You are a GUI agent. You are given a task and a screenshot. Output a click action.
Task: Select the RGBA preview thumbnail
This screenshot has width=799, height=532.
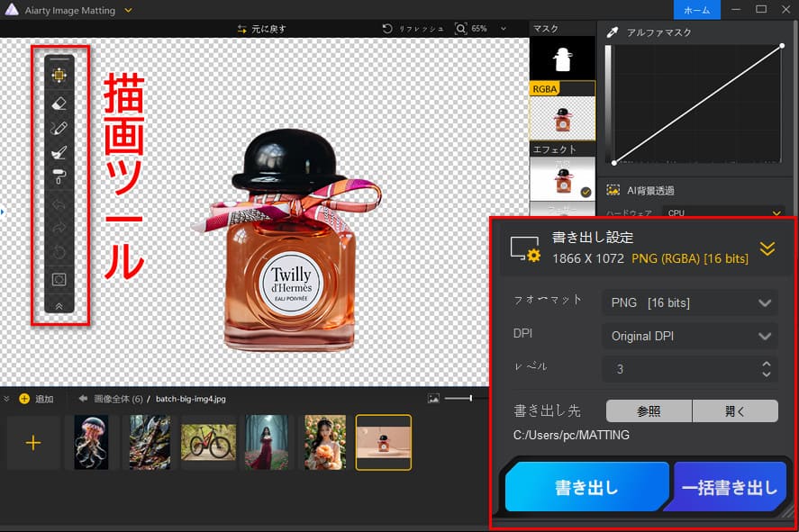[562, 118]
